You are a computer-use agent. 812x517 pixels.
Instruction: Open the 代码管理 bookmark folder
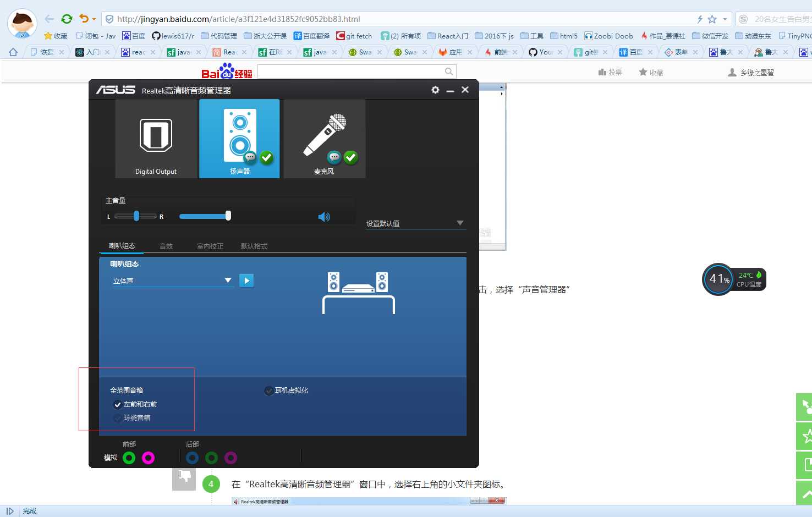click(x=219, y=36)
